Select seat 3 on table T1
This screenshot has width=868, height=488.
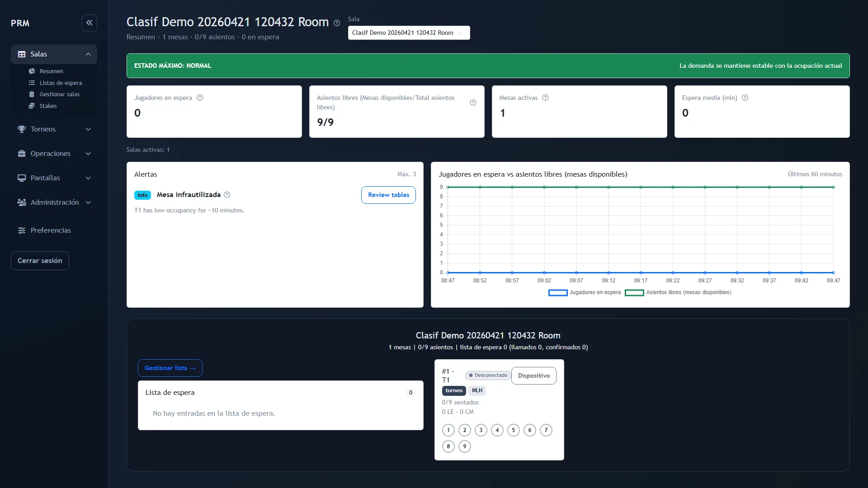coord(481,430)
